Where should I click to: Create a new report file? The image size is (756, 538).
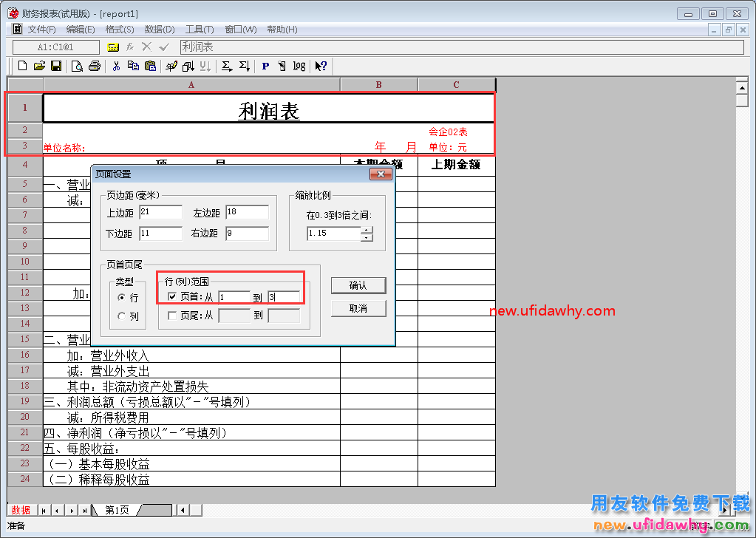click(22, 67)
